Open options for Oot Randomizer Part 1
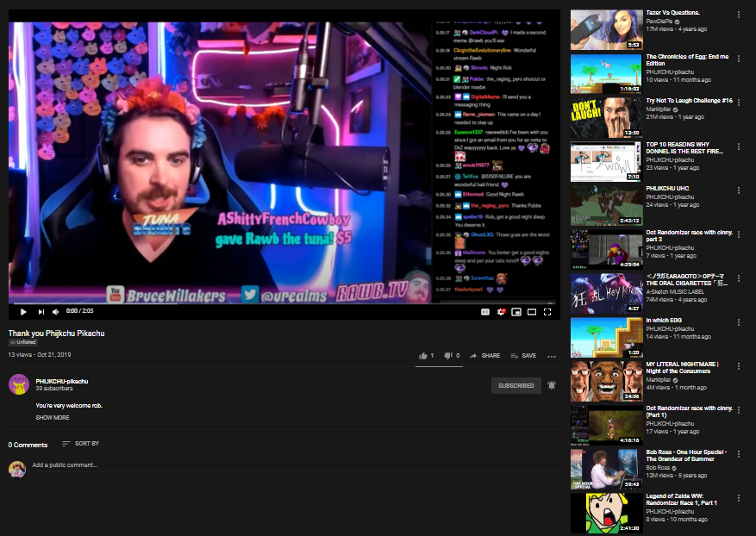The image size is (756, 536). (x=738, y=410)
